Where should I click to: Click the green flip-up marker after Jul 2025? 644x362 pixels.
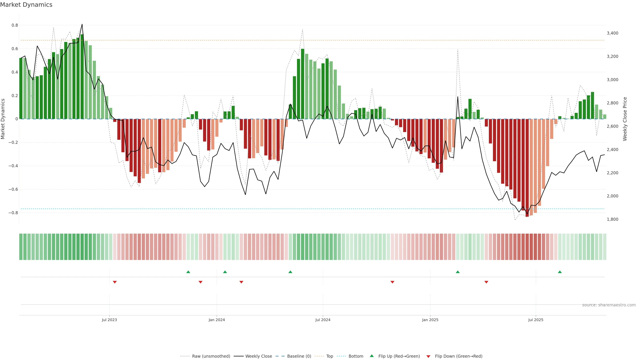(x=560, y=272)
